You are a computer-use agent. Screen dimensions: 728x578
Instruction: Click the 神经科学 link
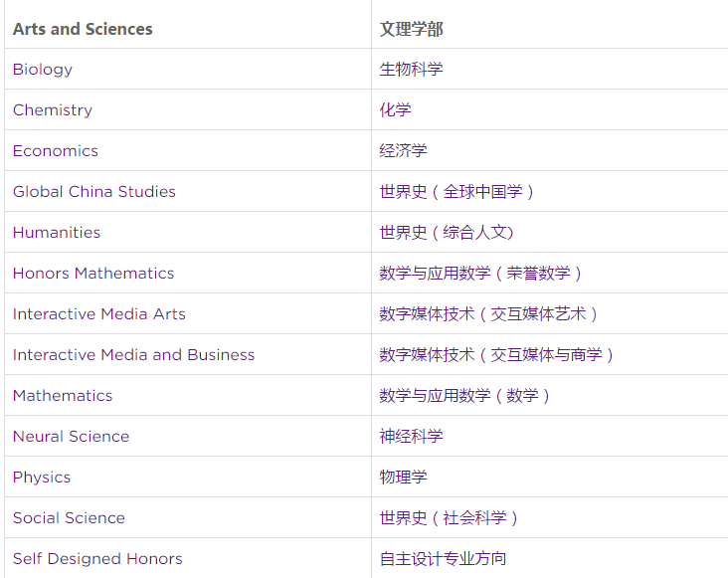[411, 437]
